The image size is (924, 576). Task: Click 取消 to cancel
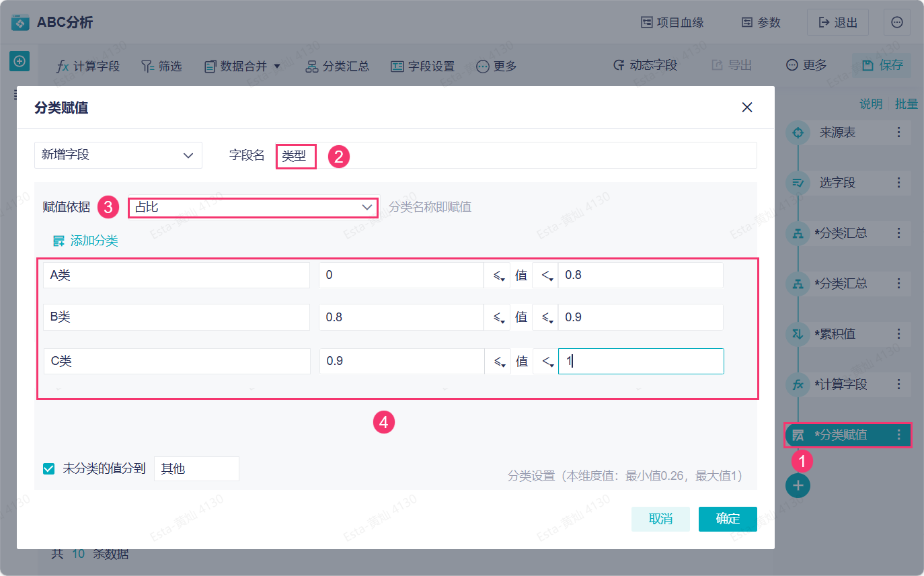pyautogui.click(x=660, y=519)
